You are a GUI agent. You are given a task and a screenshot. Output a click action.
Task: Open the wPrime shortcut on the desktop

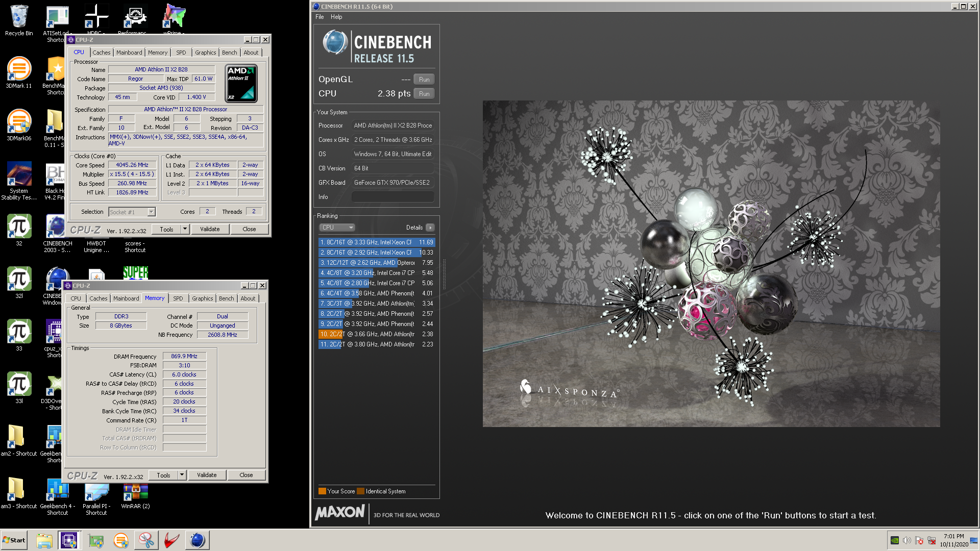click(x=174, y=19)
